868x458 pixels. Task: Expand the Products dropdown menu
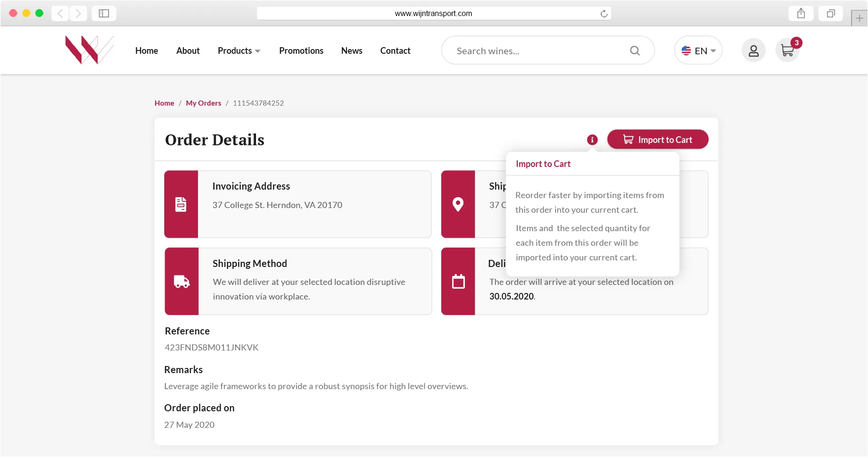coord(239,50)
